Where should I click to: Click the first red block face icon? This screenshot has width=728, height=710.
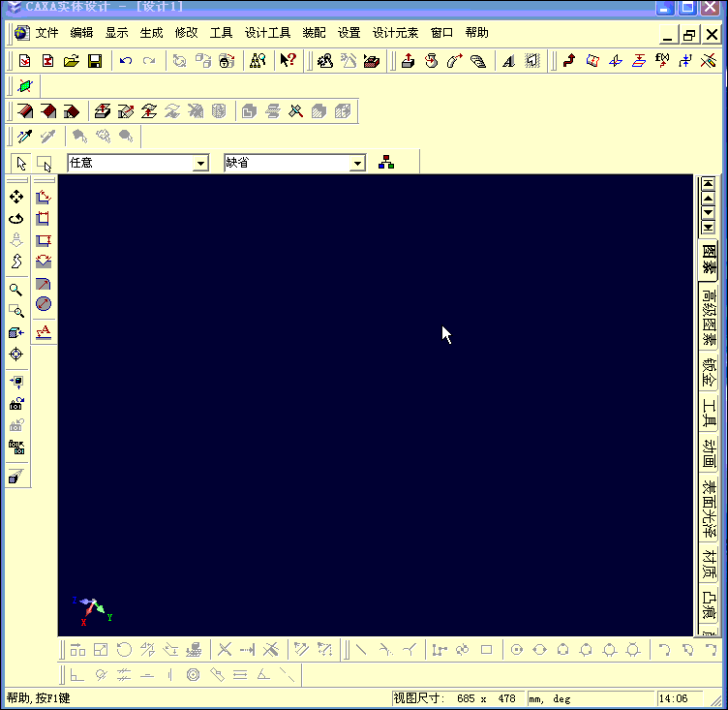coord(25,111)
